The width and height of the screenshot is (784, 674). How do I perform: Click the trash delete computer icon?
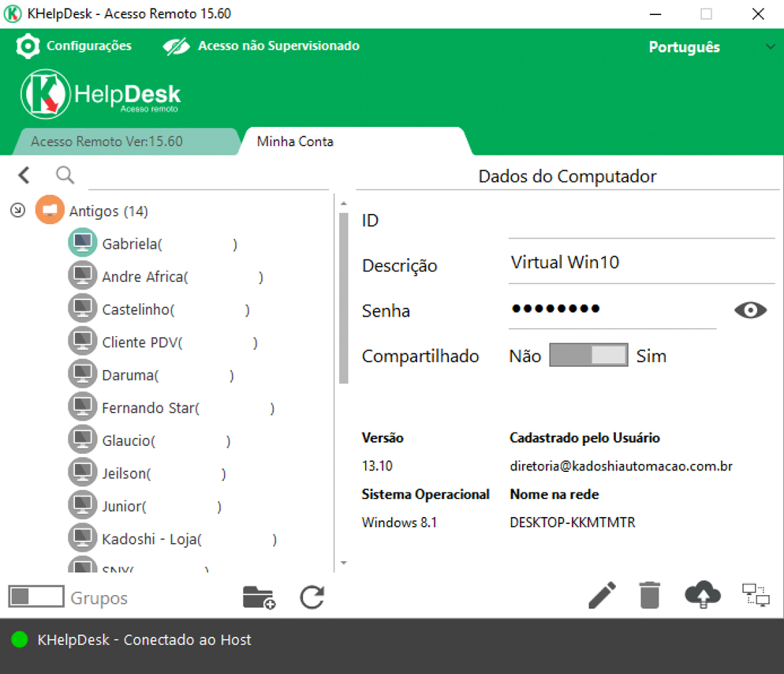(x=649, y=596)
